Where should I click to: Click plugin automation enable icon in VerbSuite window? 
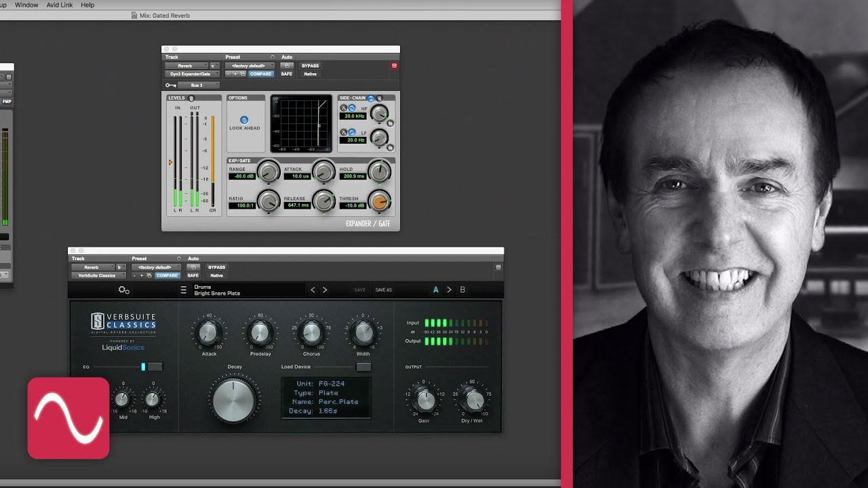pos(193,267)
